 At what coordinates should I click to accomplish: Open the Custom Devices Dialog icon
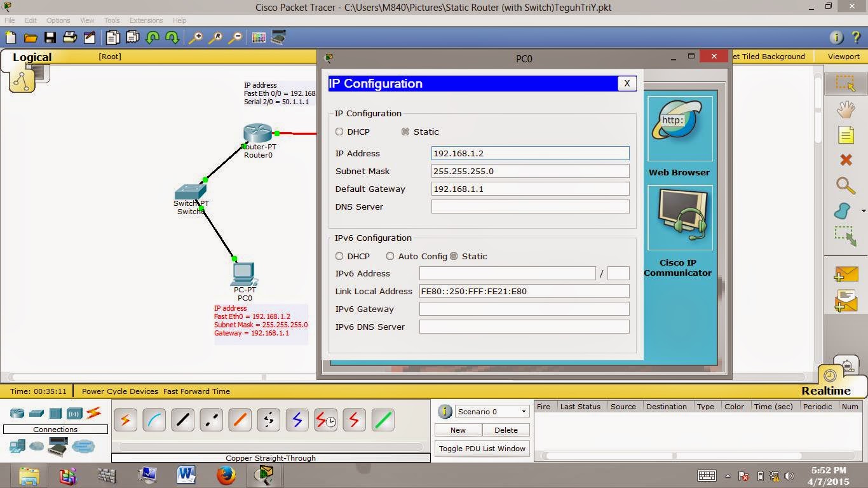[278, 37]
